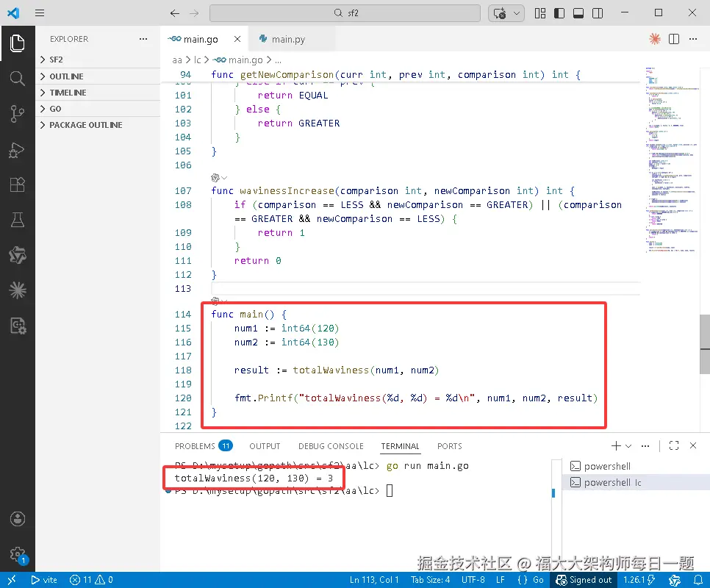Expand the OUTLINE section
Screen dimensions: 710x588
[x=98, y=76]
